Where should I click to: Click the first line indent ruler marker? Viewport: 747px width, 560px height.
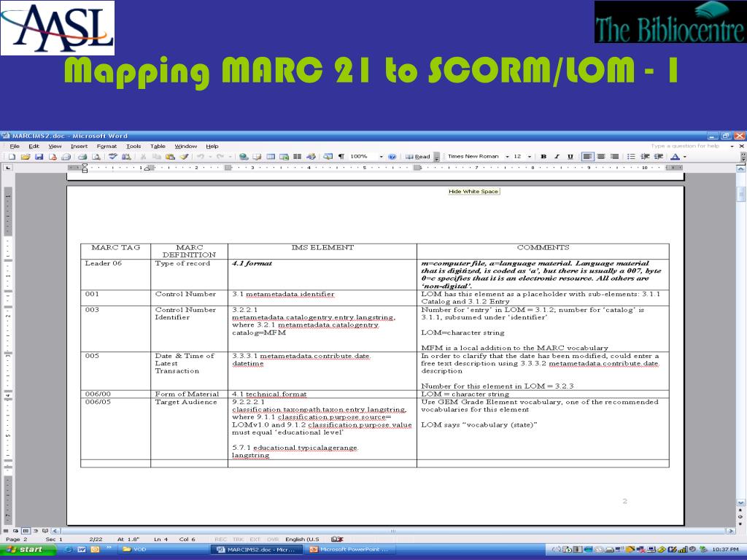tap(85, 166)
